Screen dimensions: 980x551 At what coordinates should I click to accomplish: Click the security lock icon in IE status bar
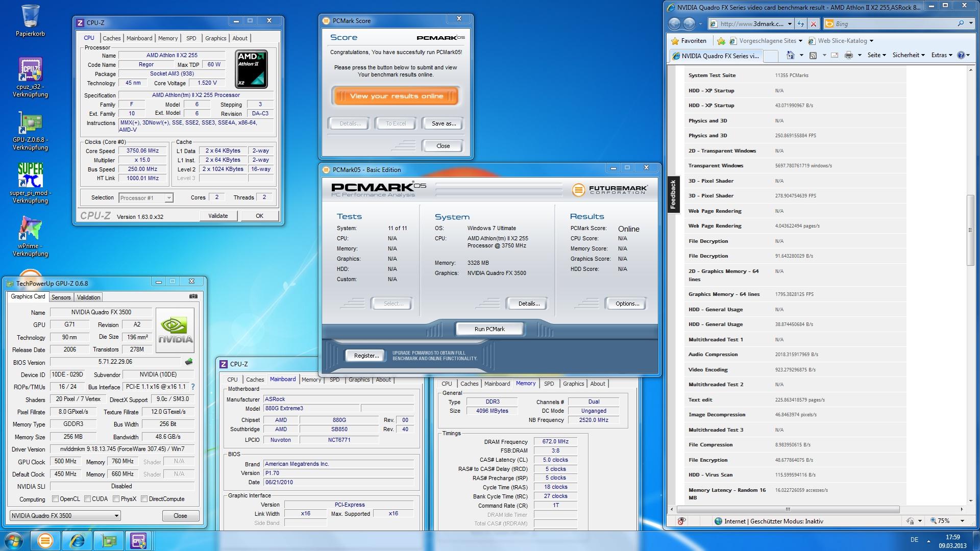[x=910, y=521]
